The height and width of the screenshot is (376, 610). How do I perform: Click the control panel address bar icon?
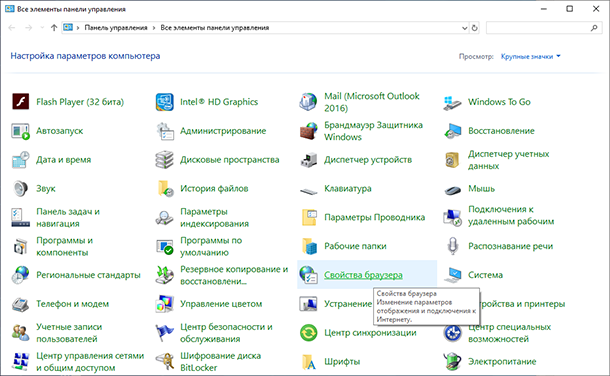click(68, 28)
